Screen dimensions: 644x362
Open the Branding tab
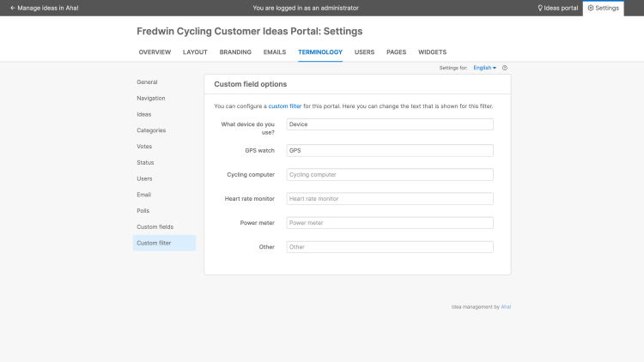[235, 52]
